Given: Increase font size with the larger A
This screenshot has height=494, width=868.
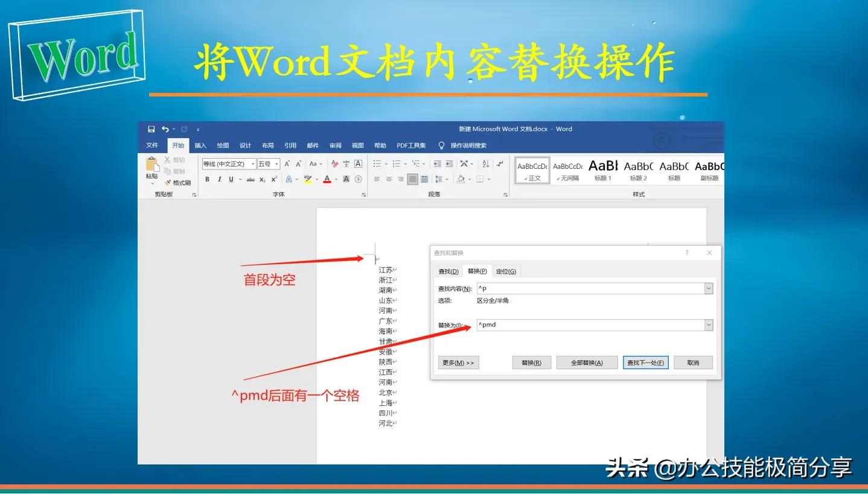Looking at the screenshot, I should pyautogui.click(x=287, y=164).
